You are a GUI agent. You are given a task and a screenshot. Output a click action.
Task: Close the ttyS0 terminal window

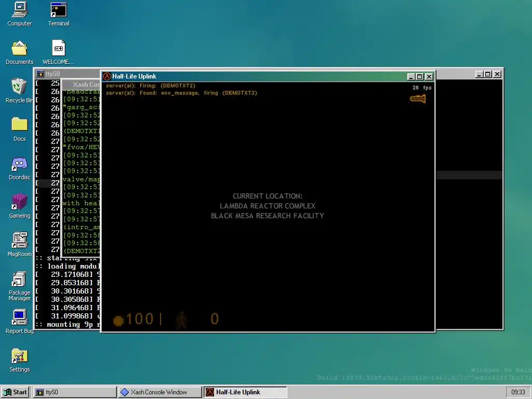click(x=497, y=74)
